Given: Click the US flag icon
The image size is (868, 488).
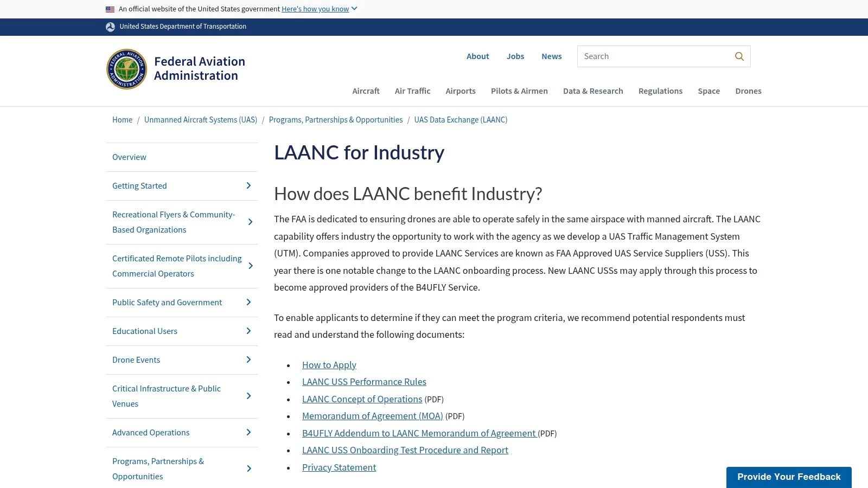Looking at the screenshot, I should (x=110, y=9).
